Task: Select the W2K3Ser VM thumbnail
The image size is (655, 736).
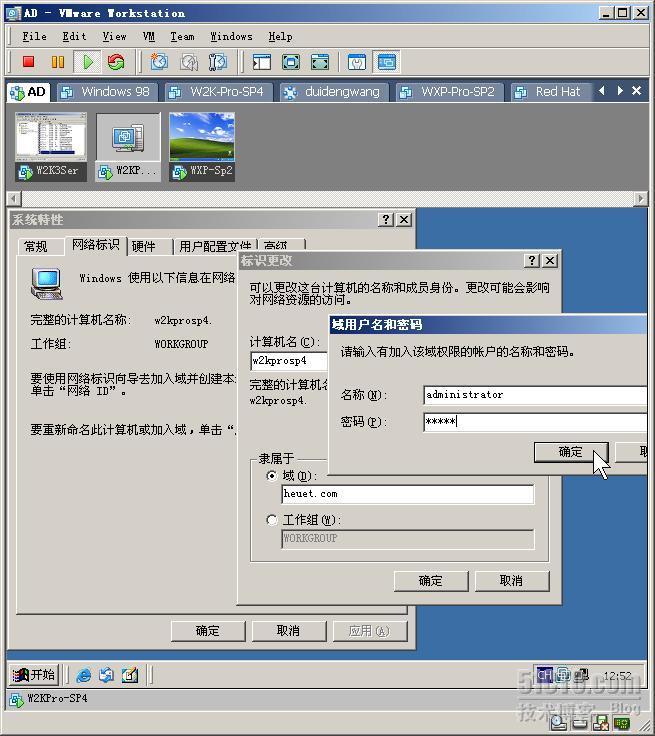Action: (x=51, y=146)
